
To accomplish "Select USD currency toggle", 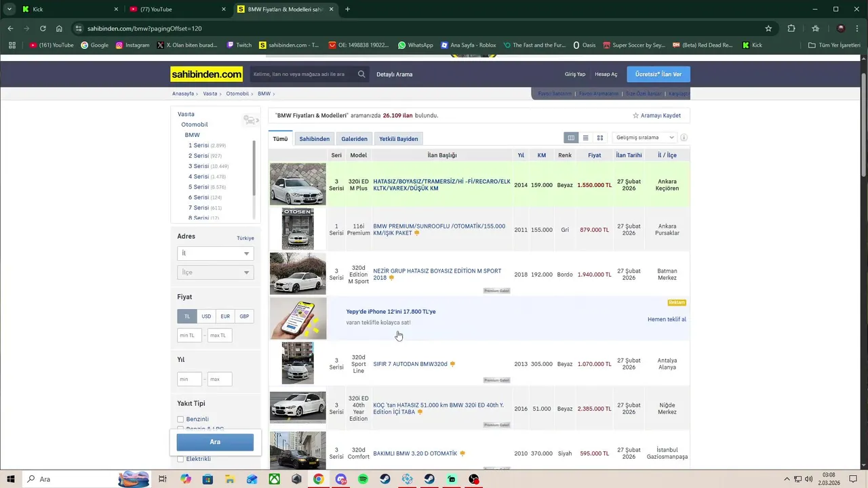I will (206, 317).
